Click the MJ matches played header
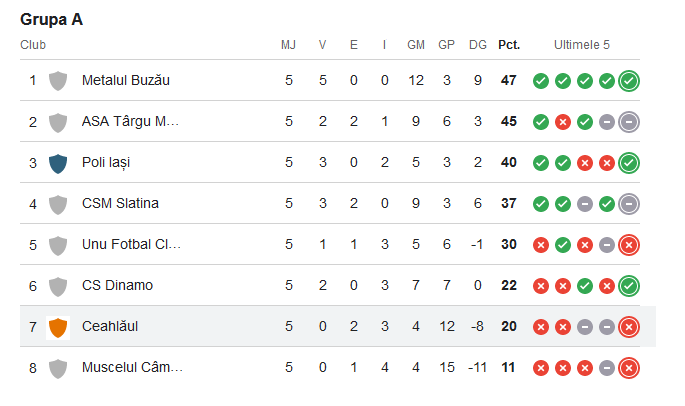 click(289, 45)
